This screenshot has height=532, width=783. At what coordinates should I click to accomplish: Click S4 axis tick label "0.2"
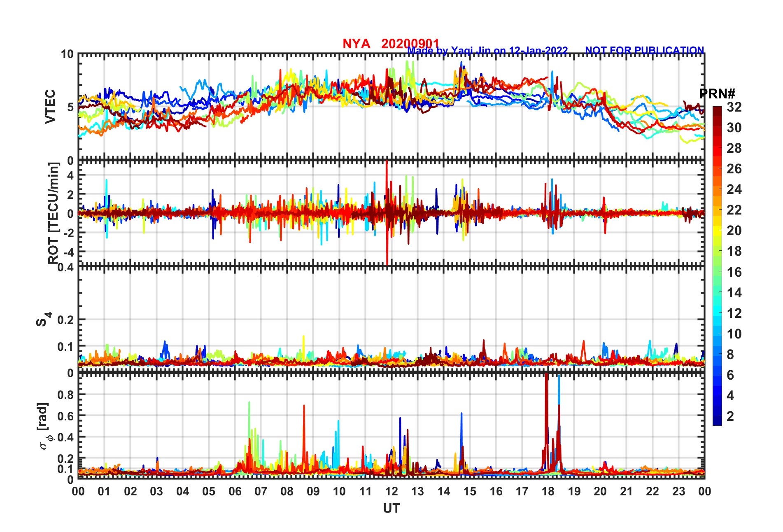[x=66, y=320]
